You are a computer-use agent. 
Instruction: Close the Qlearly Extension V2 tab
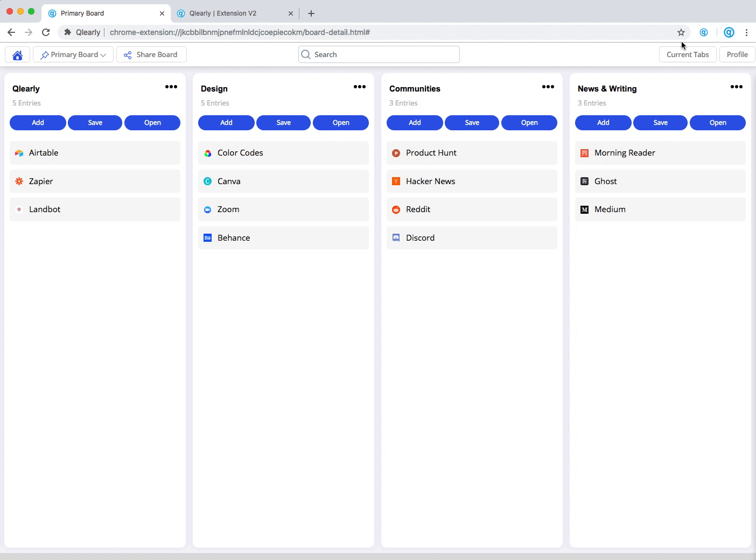[x=291, y=13]
